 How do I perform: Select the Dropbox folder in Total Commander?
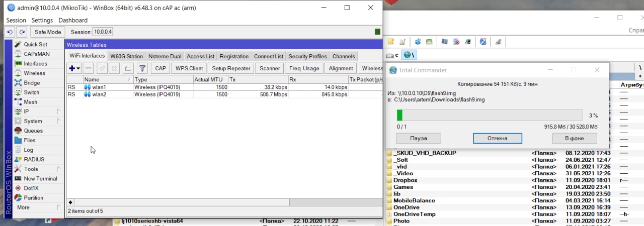coord(405,180)
